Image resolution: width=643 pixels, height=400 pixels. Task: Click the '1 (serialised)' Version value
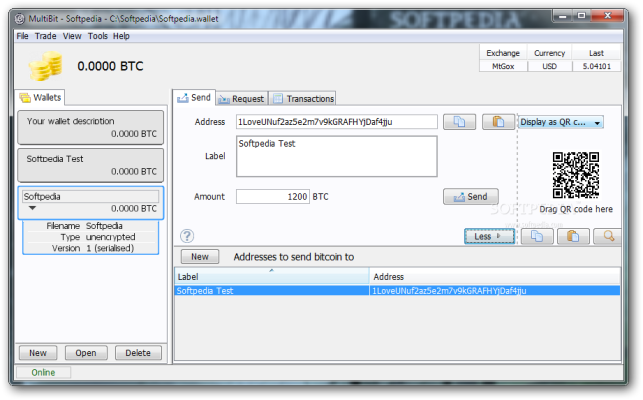pos(110,248)
